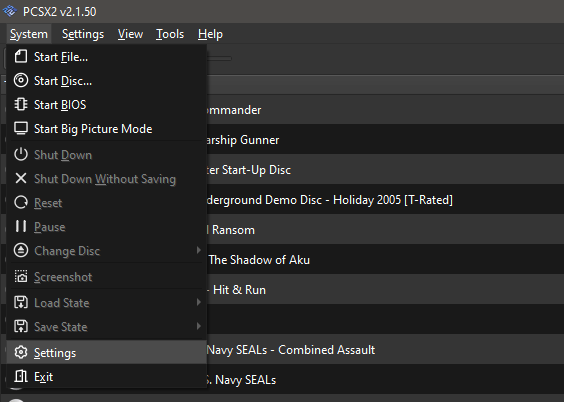Select the Holiday 2005 [T-Rated] demo row
564x402 pixels.
click(385, 200)
